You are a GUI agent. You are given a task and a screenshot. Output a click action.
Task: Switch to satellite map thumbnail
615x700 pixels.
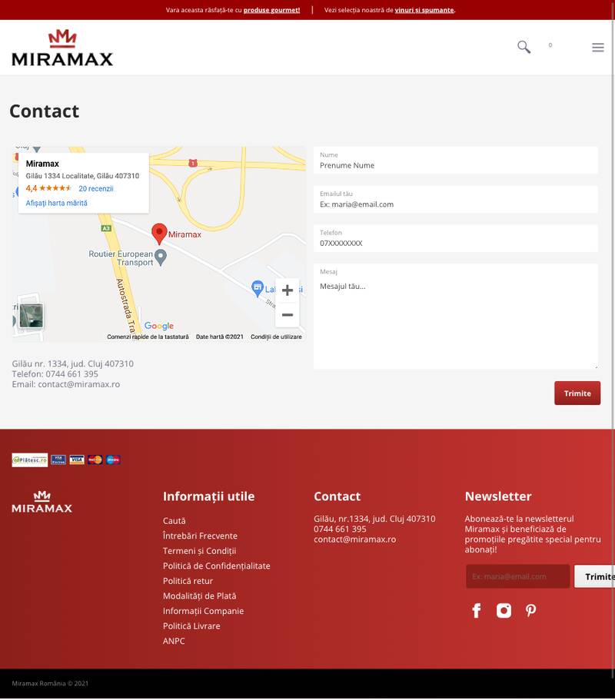(32, 316)
